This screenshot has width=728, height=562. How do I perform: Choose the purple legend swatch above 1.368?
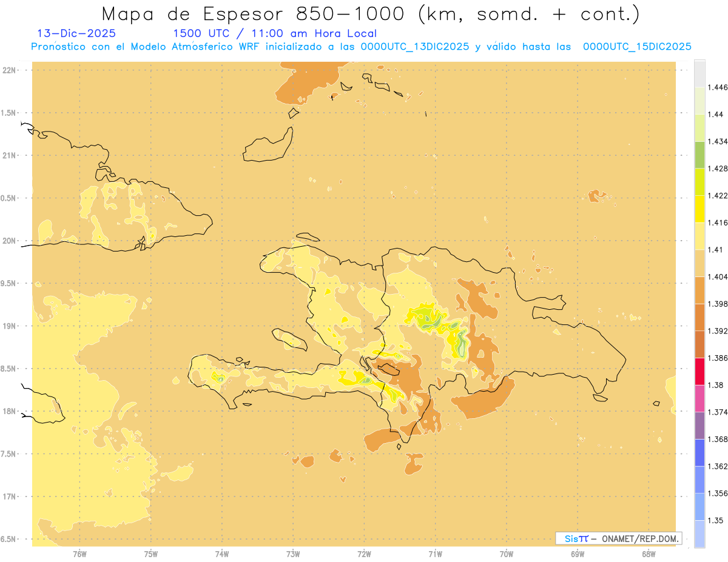pyautogui.click(x=699, y=426)
